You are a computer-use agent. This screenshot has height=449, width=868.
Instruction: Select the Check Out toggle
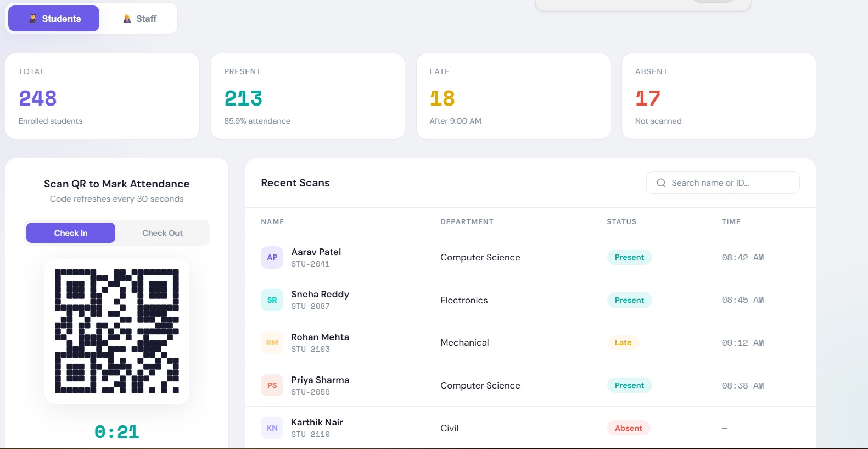pos(163,233)
